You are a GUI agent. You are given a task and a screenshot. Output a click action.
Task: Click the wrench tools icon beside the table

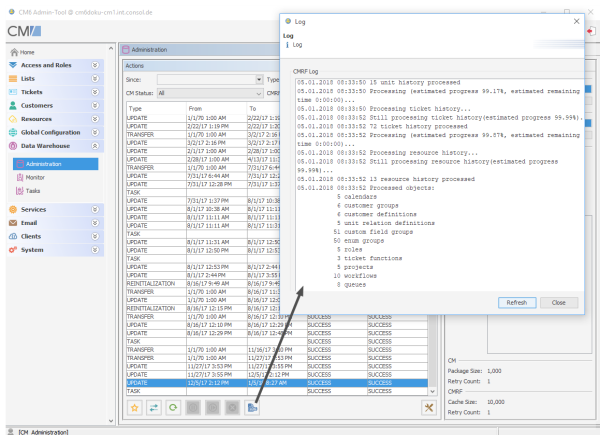tap(430, 408)
